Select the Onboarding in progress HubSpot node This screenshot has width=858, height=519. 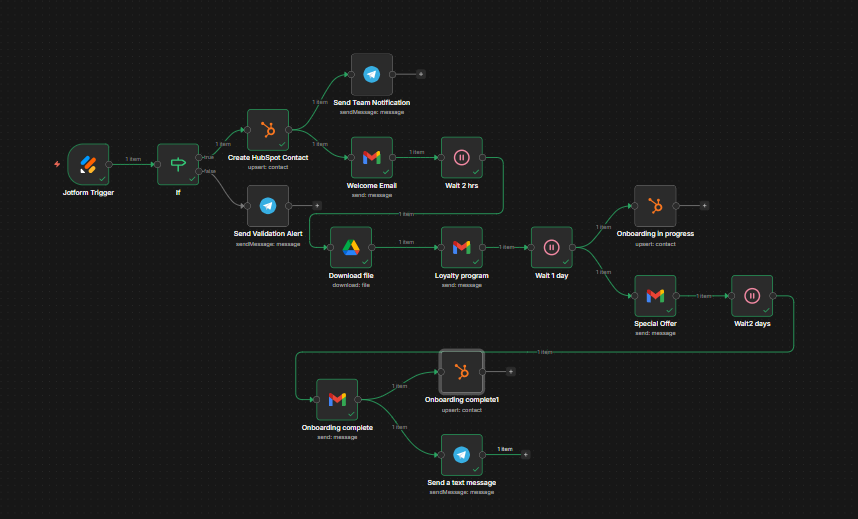tap(655, 206)
